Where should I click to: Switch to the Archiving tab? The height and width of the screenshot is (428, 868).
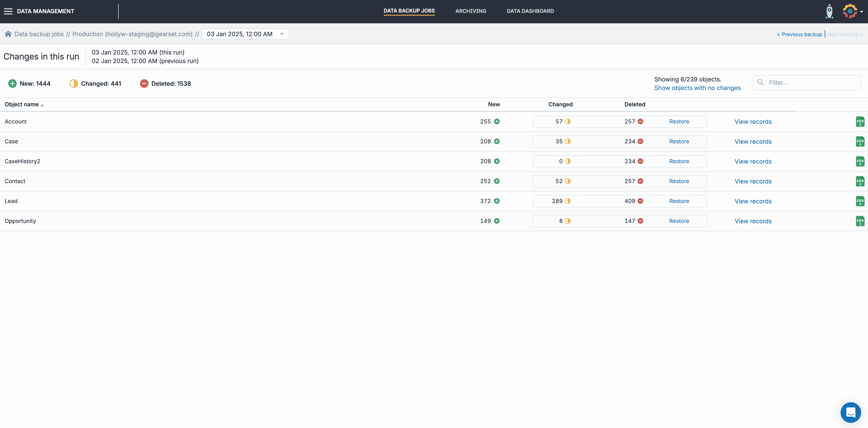click(470, 11)
